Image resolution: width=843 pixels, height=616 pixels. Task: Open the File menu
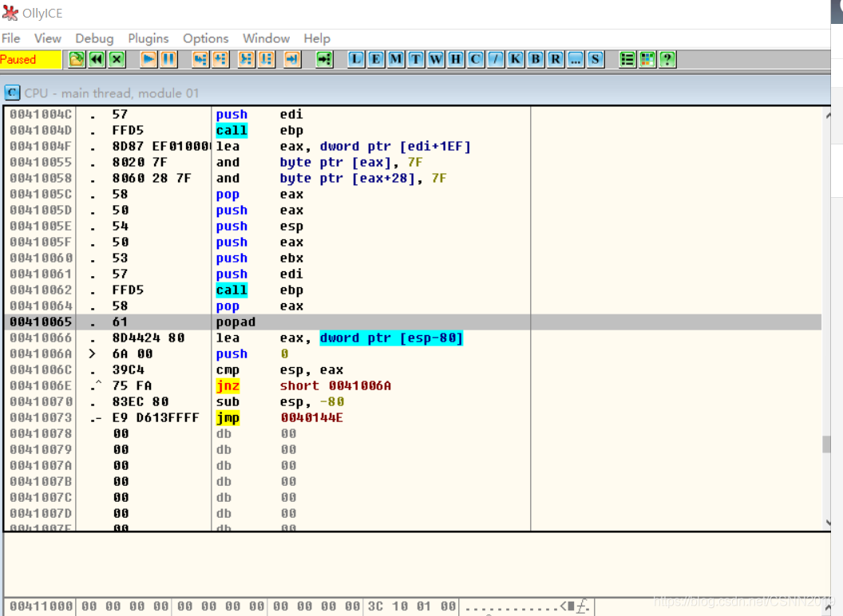coord(10,38)
